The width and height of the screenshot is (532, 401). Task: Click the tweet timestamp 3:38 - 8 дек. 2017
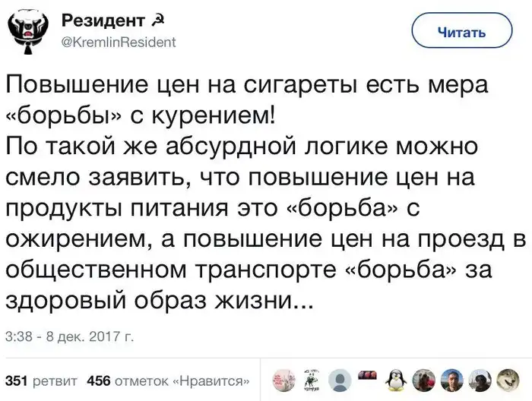[x=69, y=335]
